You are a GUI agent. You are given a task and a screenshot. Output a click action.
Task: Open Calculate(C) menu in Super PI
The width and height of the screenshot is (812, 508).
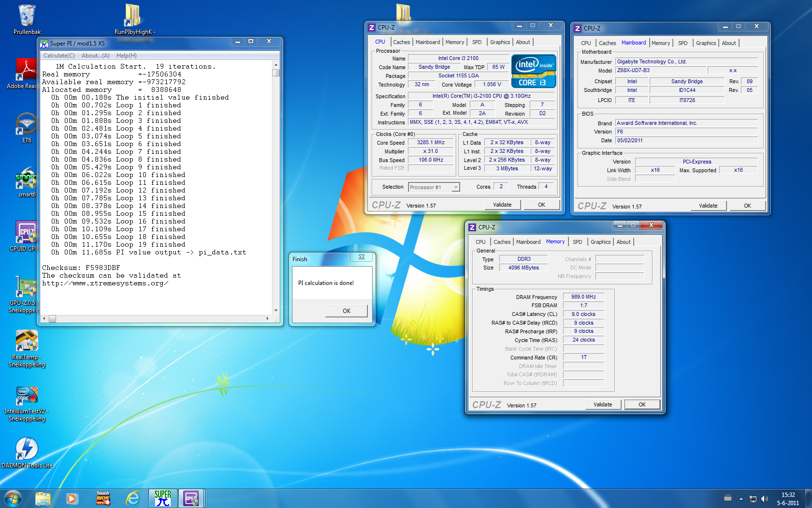[x=59, y=56]
